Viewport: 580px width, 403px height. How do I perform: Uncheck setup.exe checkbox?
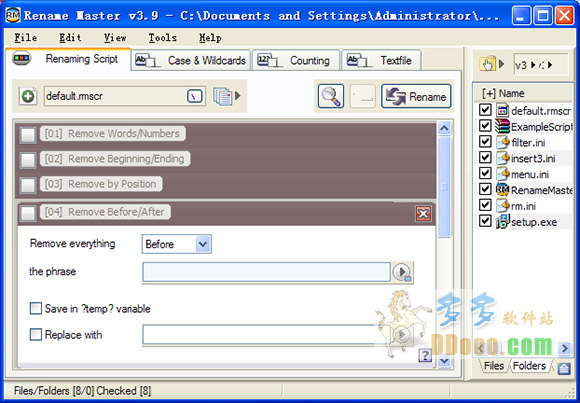point(485,221)
